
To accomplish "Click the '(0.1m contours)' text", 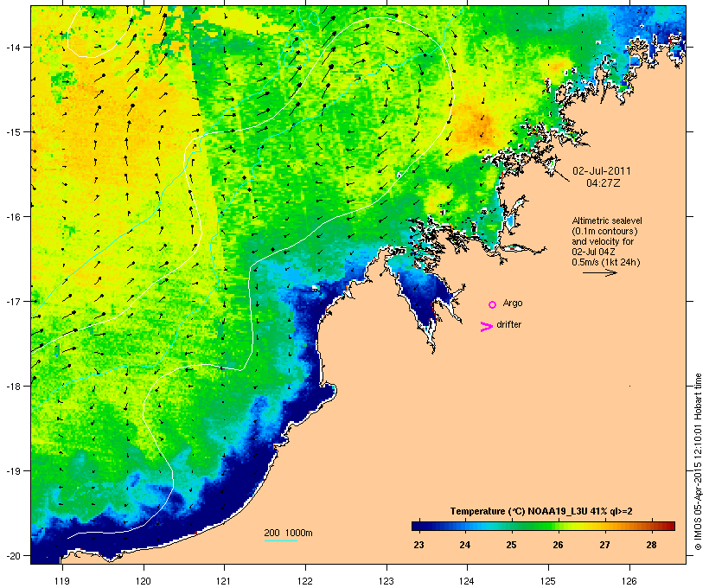I will point(604,231).
